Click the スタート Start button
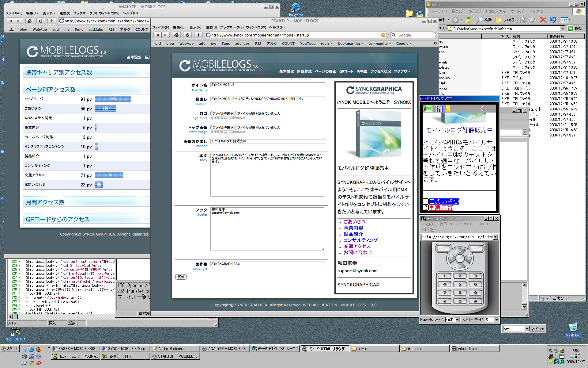The height and width of the screenshot is (368, 588). 10,349
